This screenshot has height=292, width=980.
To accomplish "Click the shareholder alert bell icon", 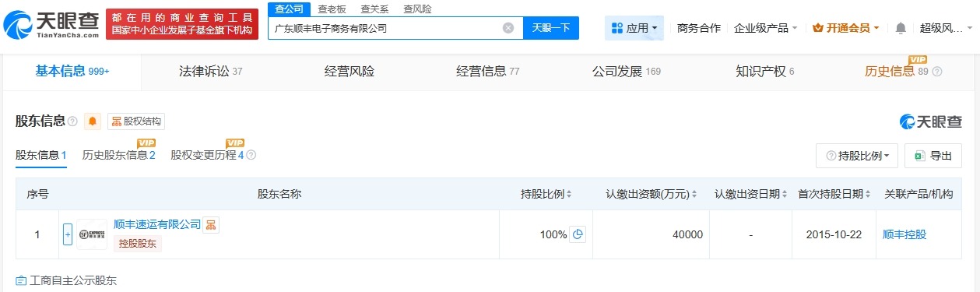I will pyautogui.click(x=93, y=121).
